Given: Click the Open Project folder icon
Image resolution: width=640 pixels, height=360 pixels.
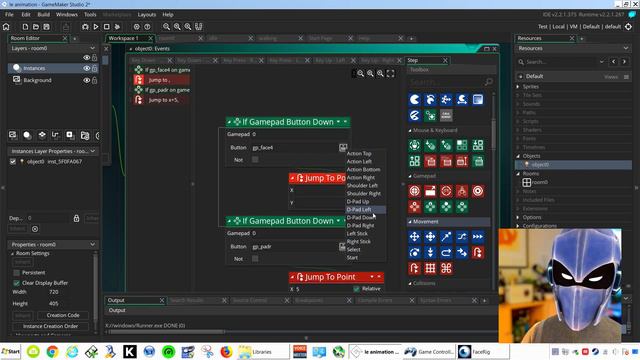Looking at the screenshot, I should click(36, 27).
